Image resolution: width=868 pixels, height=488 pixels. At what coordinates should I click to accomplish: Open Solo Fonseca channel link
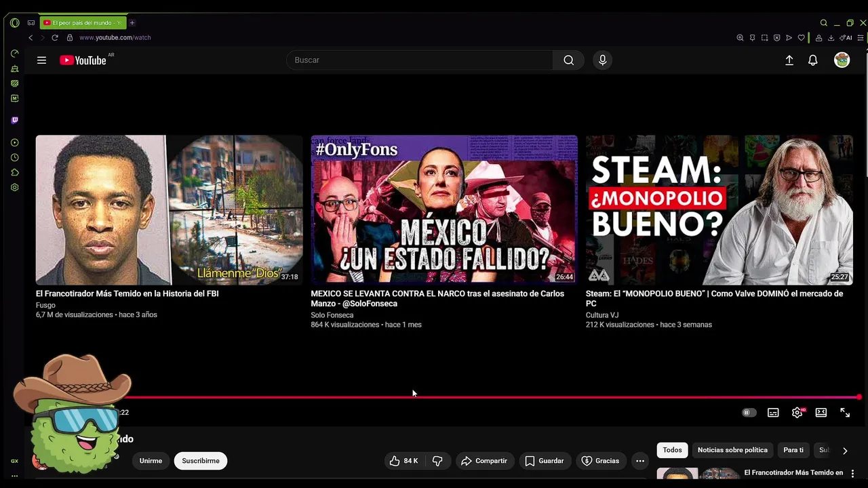pyautogui.click(x=332, y=315)
